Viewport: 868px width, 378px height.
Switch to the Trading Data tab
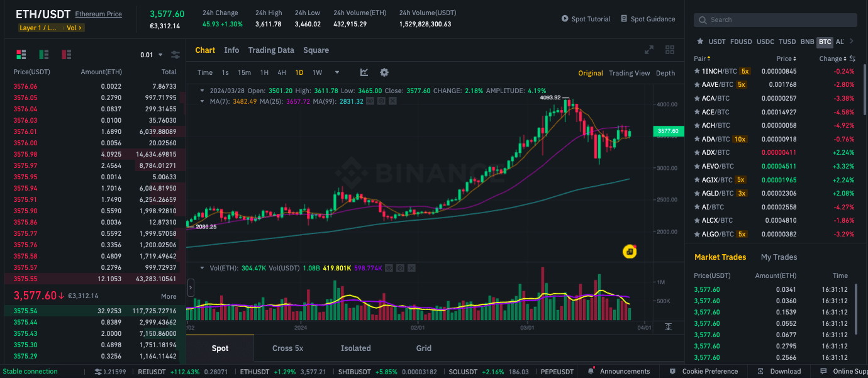click(271, 50)
